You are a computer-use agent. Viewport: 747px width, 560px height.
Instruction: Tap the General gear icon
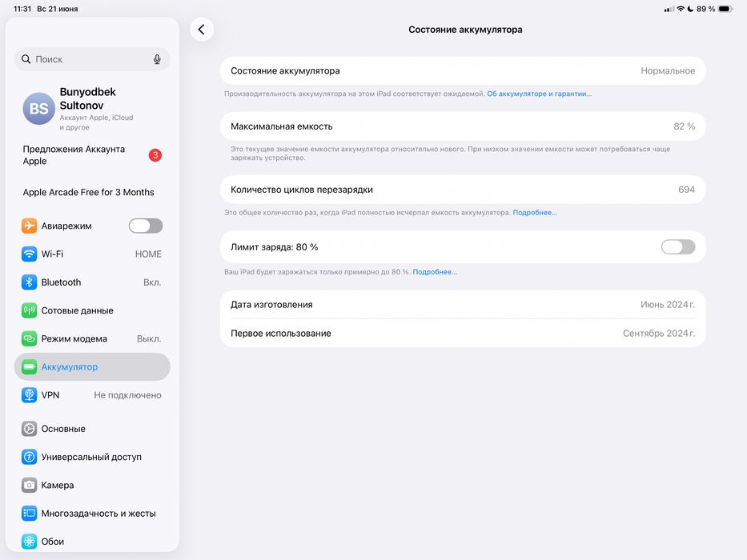(29, 429)
